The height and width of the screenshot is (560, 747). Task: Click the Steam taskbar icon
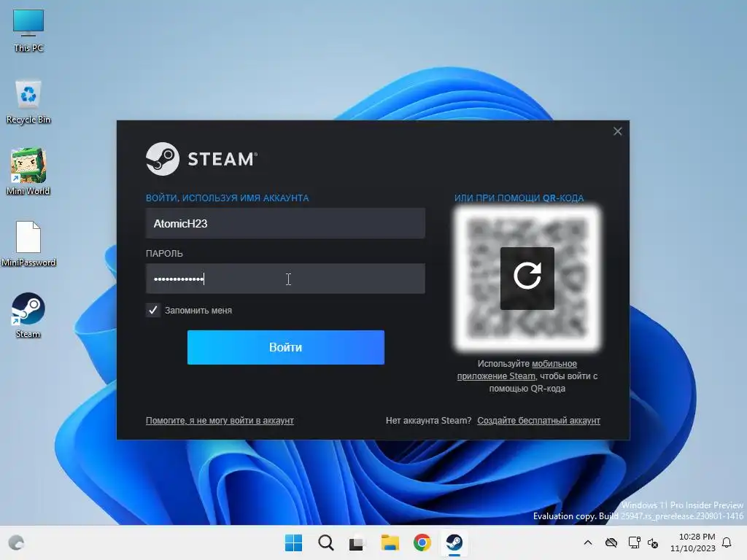pos(454,542)
